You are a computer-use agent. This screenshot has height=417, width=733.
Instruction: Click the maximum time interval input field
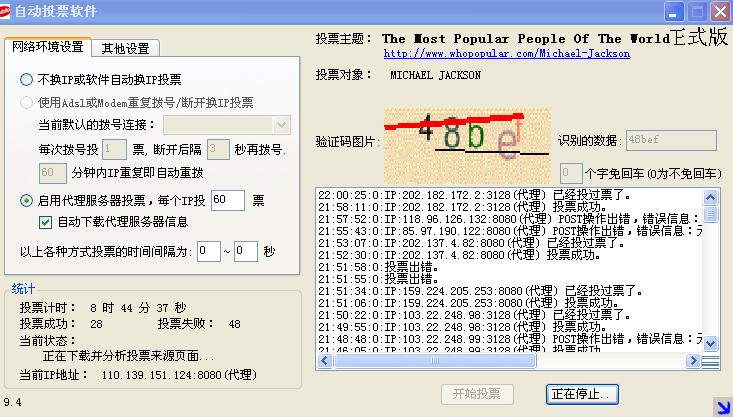point(246,252)
